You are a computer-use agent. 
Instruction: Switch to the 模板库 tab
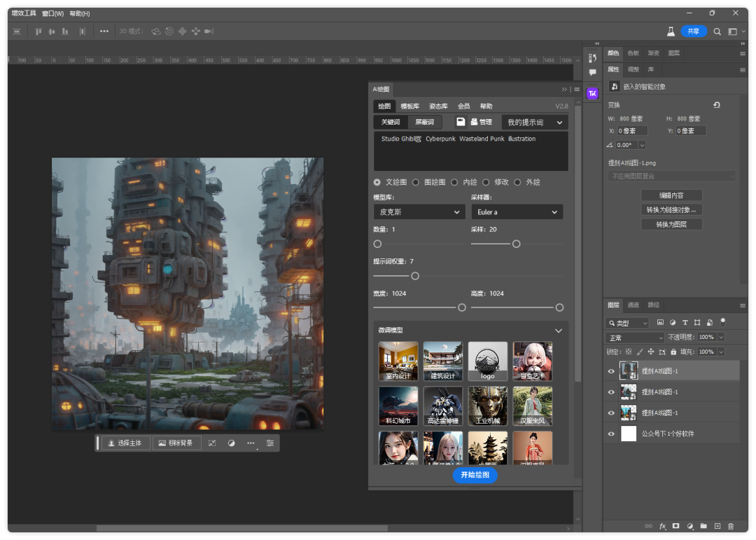pos(409,106)
